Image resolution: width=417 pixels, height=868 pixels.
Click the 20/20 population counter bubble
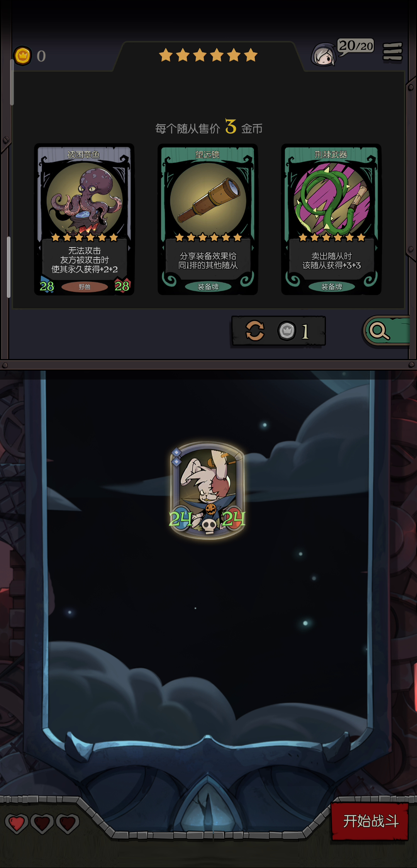click(x=356, y=47)
